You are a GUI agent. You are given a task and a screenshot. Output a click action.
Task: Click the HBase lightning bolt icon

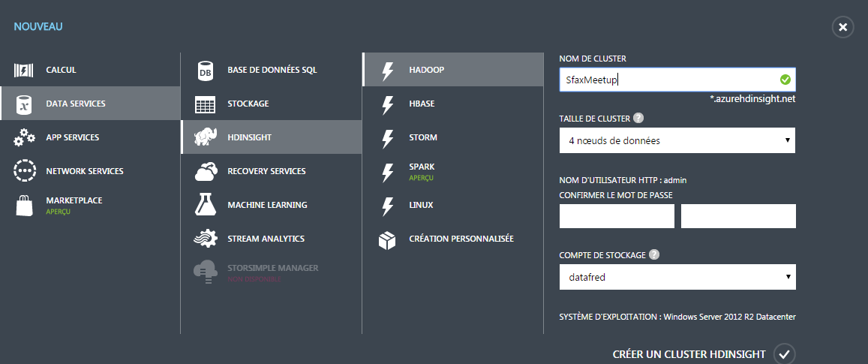[x=388, y=104]
